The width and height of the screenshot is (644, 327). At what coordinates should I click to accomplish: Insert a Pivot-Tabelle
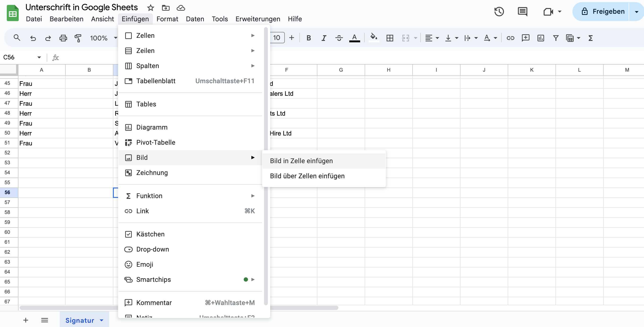click(x=190, y=143)
